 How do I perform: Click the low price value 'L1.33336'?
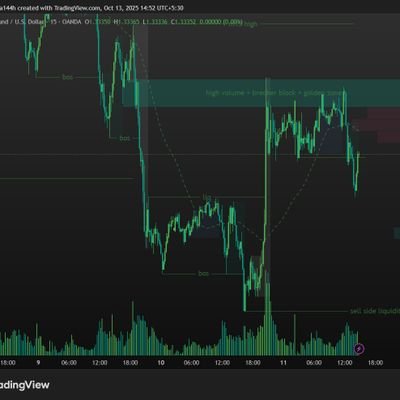tap(155, 22)
